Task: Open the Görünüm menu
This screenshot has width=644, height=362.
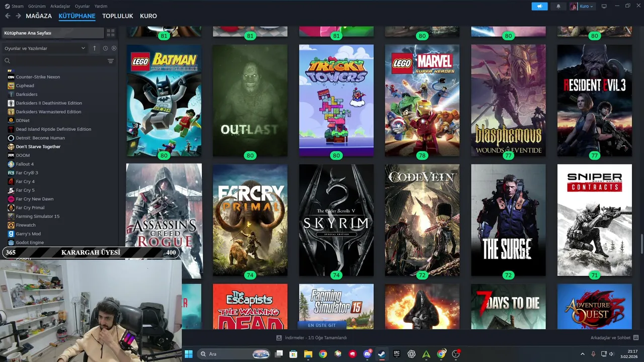Action: coord(37,6)
